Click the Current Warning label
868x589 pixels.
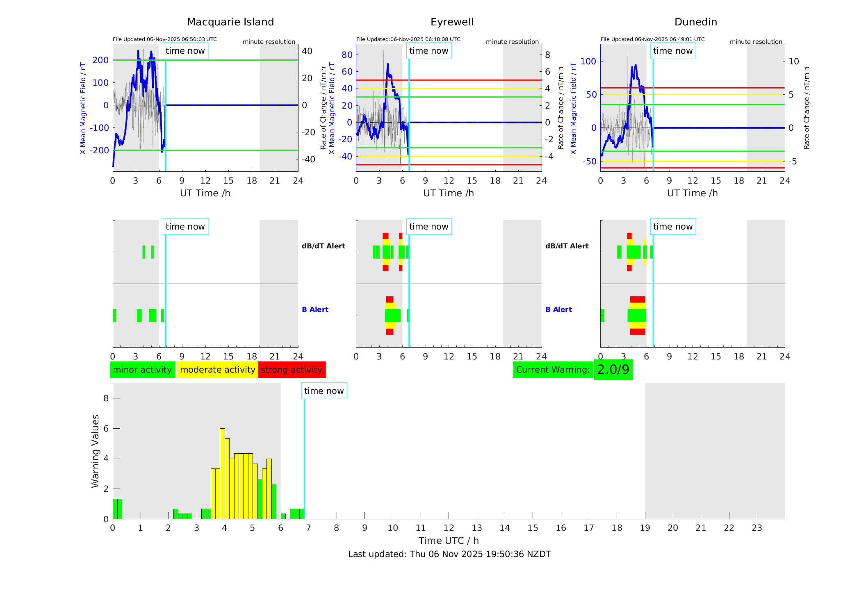(553, 370)
